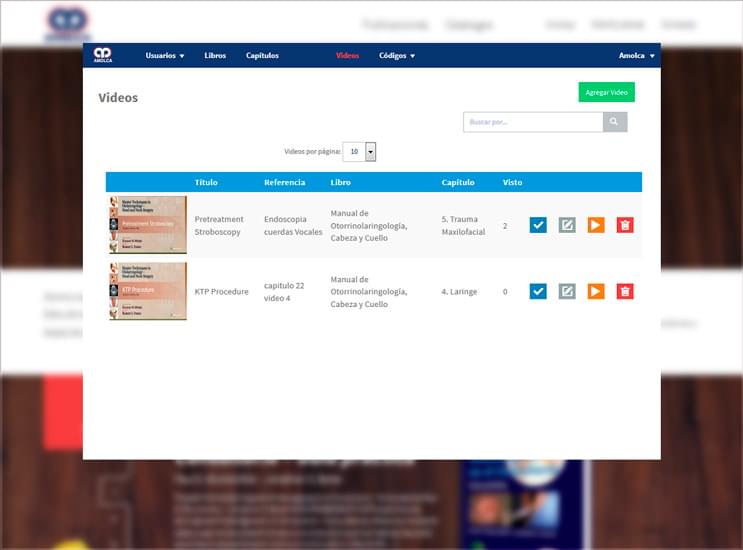
Task: Expand the Códigos dropdown menu
Action: coord(397,56)
